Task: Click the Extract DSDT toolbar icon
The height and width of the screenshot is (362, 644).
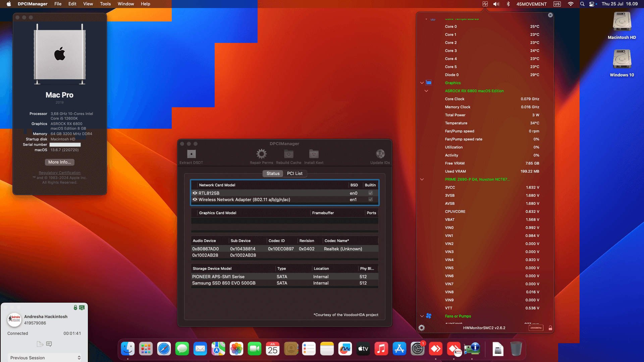Action: (191, 154)
